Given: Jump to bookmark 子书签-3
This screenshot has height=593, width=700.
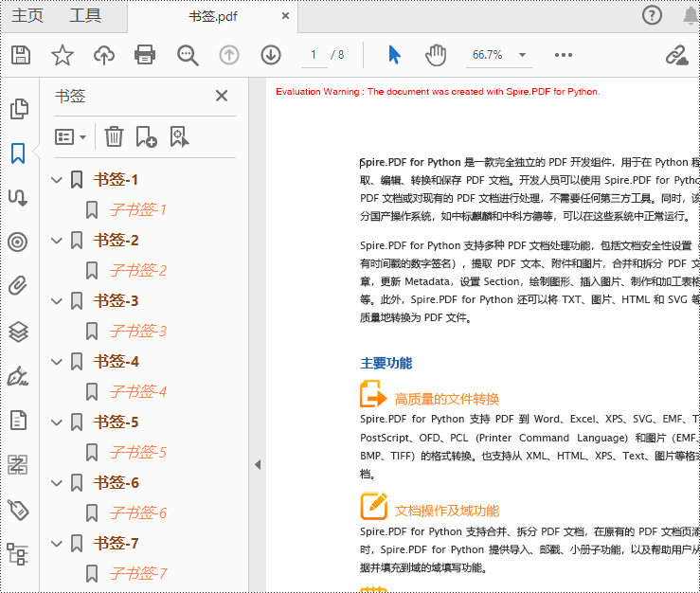Looking at the screenshot, I should click(x=138, y=331).
